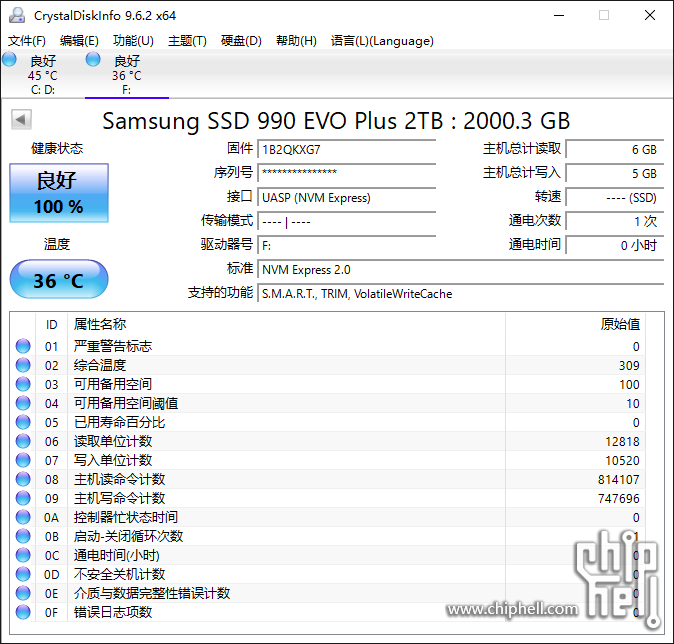The height and width of the screenshot is (644, 674).
Task: Click raw value 10 for 可用备用空间阈值
Action: (x=633, y=404)
